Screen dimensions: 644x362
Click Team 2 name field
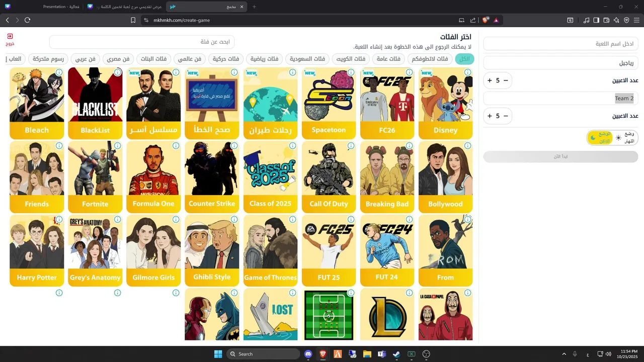(560, 99)
